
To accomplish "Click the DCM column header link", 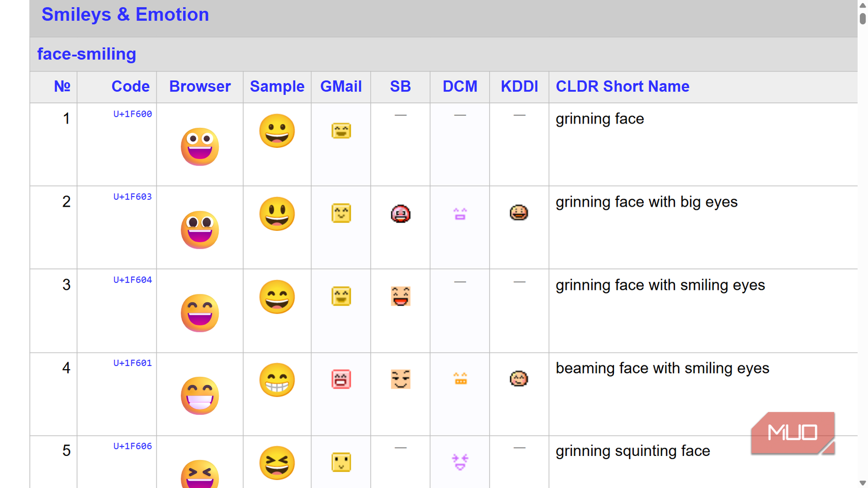I will (460, 86).
